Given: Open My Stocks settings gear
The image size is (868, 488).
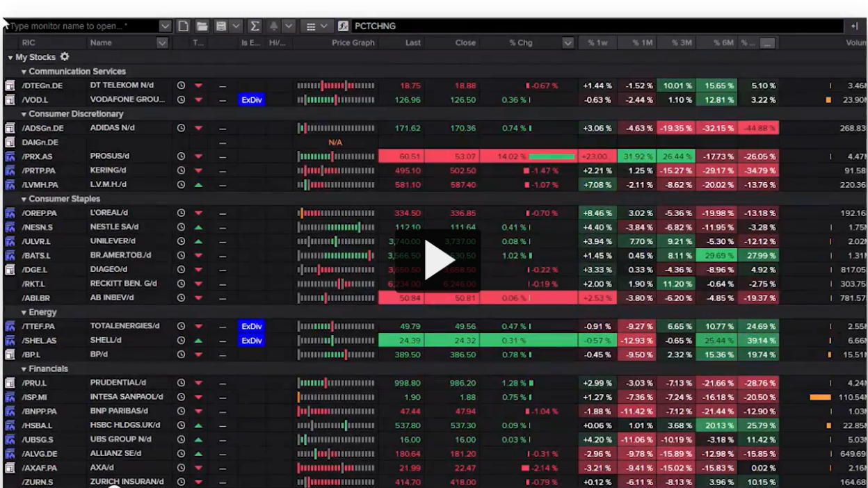Looking at the screenshot, I should tap(65, 57).
